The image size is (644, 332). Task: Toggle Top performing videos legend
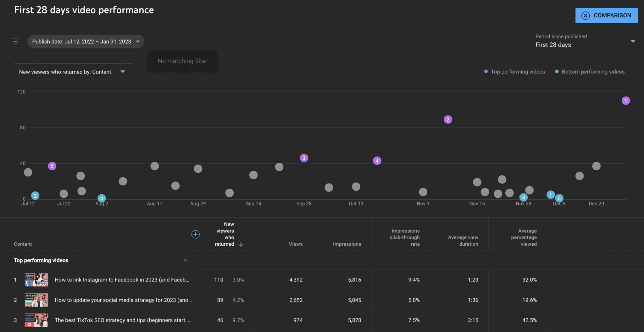[x=514, y=72]
